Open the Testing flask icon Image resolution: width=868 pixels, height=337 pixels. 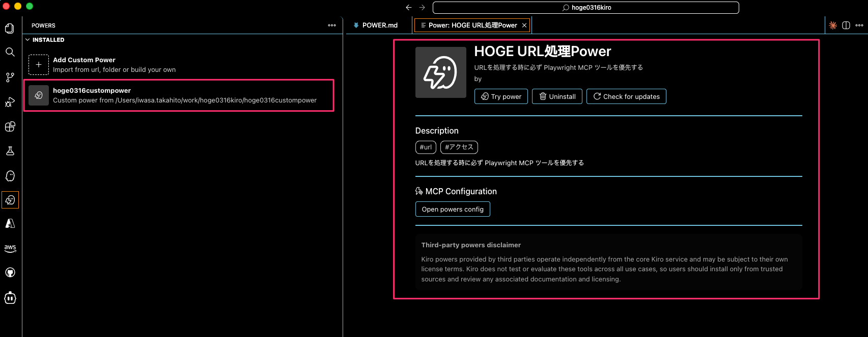10,151
